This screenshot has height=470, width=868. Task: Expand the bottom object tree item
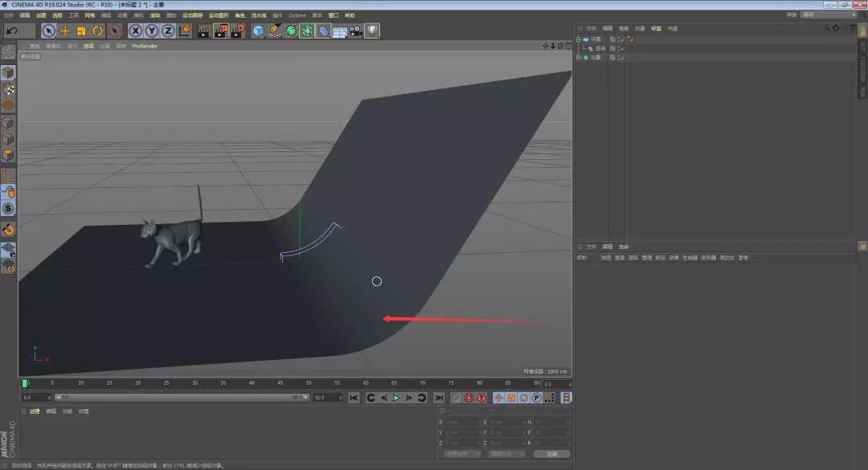[579, 57]
